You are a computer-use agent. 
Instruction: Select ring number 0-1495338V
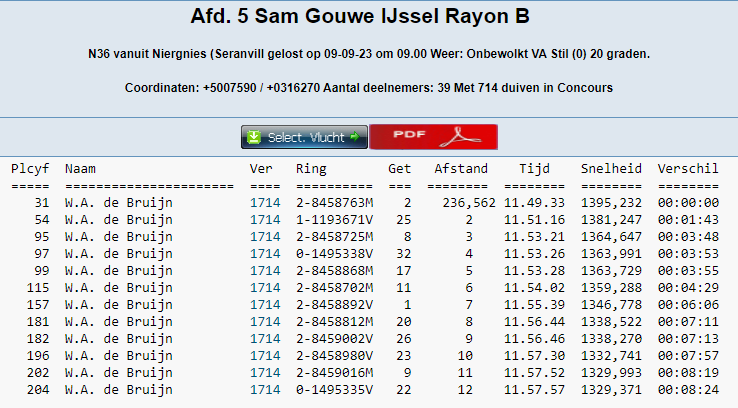tap(335, 254)
